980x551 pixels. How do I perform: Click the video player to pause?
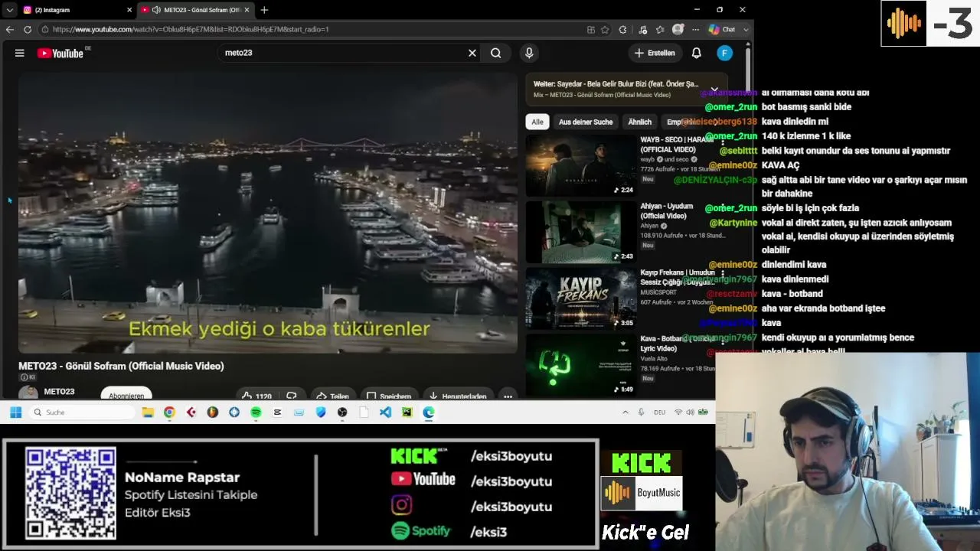[268, 213]
